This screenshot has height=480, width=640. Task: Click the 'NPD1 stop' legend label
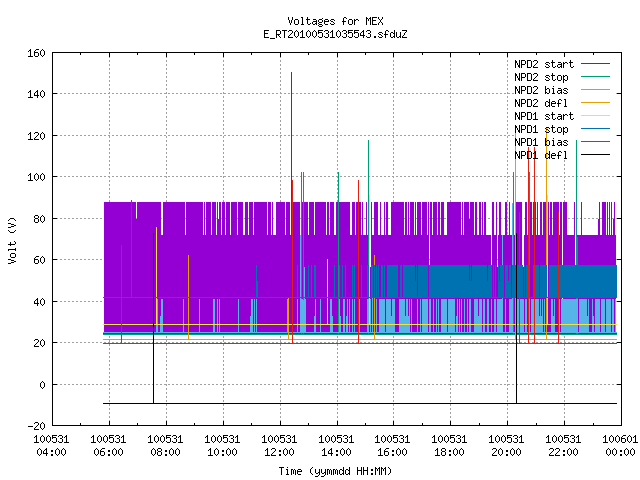pyautogui.click(x=541, y=129)
